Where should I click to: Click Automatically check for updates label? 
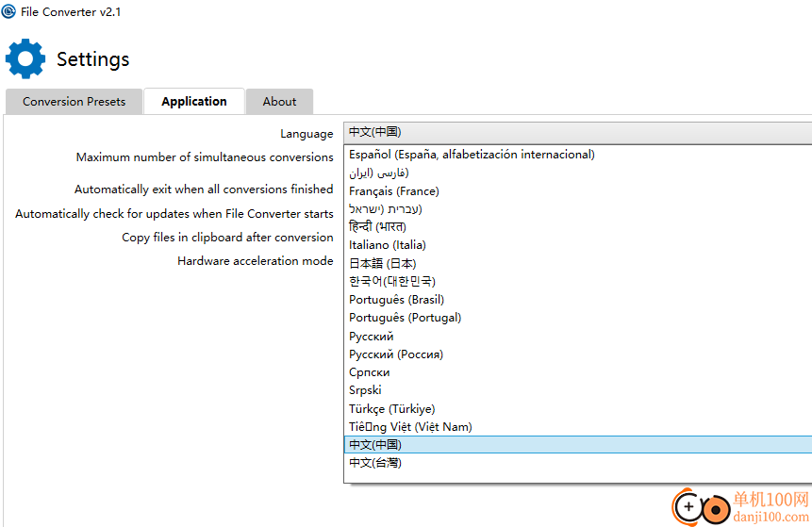(x=174, y=214)
